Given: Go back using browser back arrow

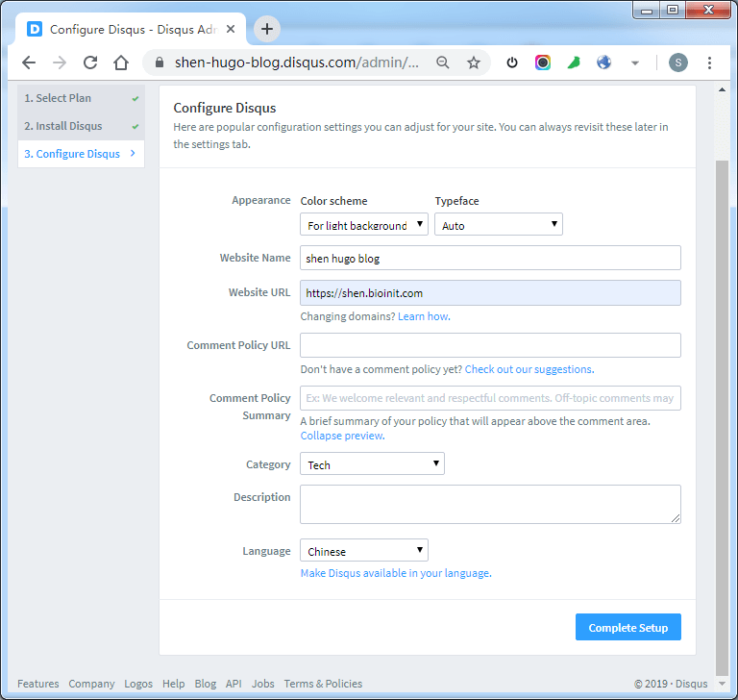Looking at the screenshot, I should click(29, 62).
